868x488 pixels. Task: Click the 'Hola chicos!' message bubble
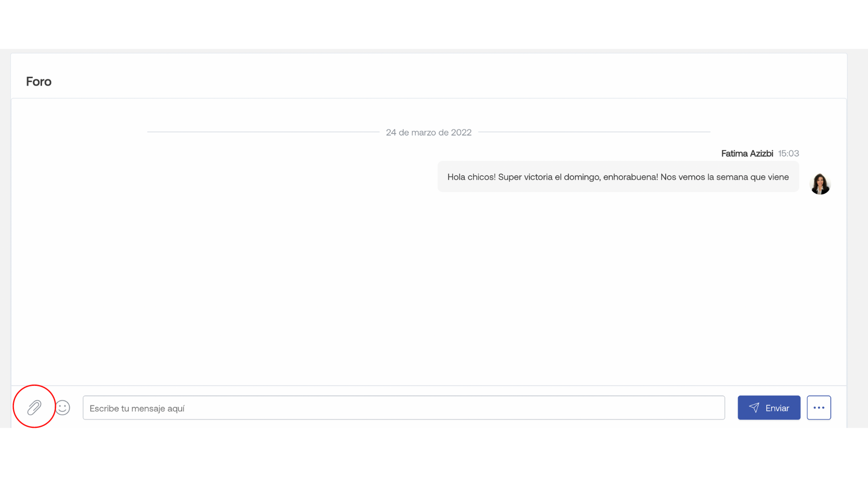(x=618, y=177)
